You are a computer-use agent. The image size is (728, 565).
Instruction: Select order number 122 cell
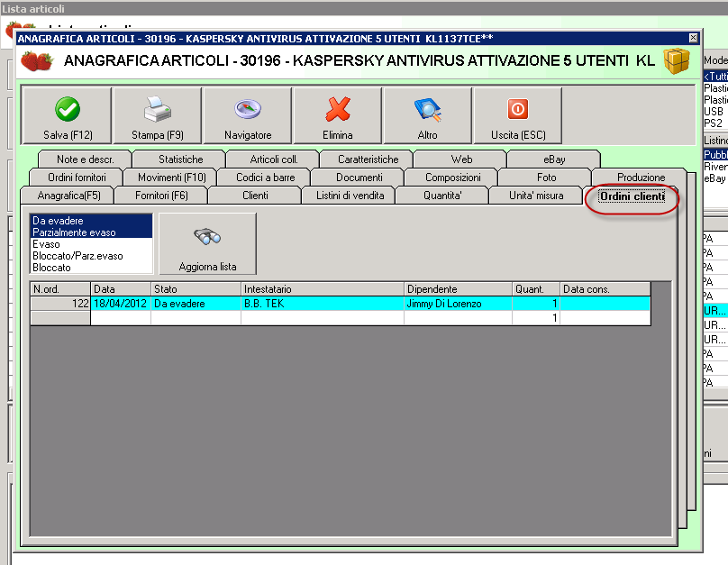coord(60,304)
